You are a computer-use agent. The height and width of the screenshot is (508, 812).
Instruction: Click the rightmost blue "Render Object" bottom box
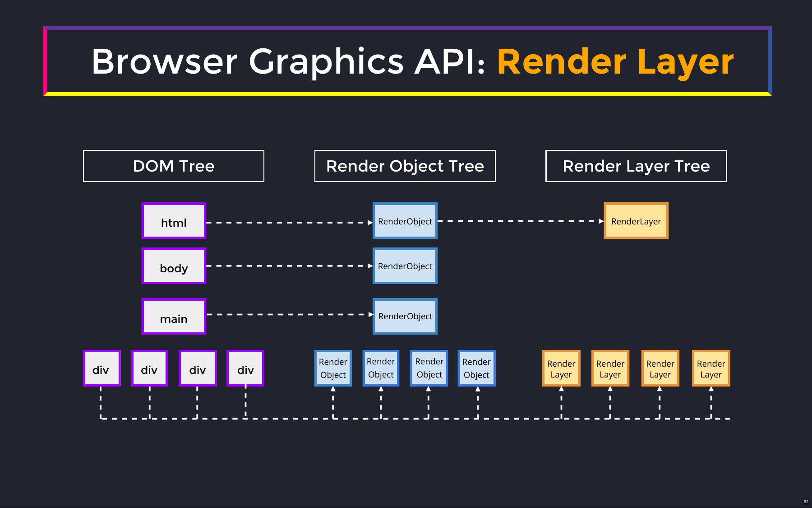pyautogui.click(x=477, y=368)
